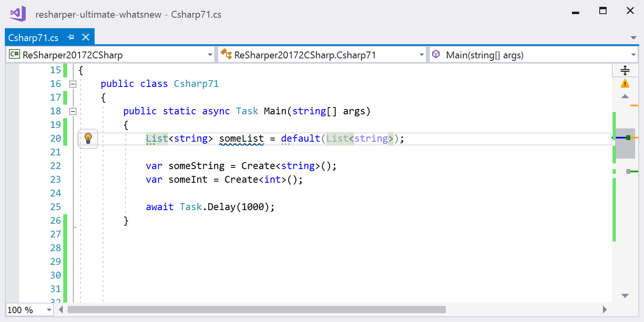Click the Visual Studio logo icon
This screenshot has height=322, width=644.
click(x=18, y=14)
